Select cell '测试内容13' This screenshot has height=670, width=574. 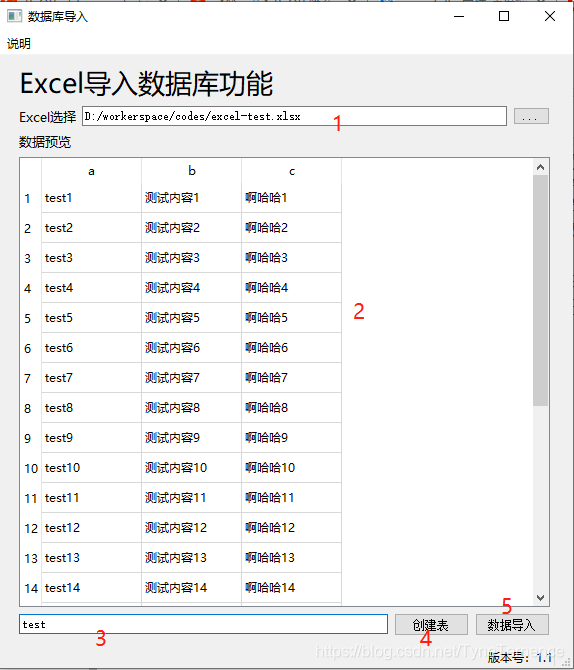(191, 558)
